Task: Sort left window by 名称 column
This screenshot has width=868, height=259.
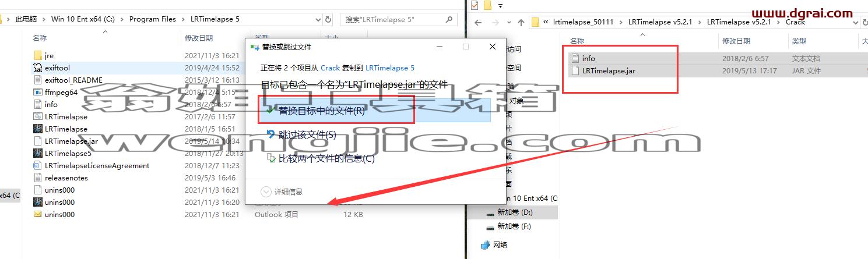Action: coord(40,38)
